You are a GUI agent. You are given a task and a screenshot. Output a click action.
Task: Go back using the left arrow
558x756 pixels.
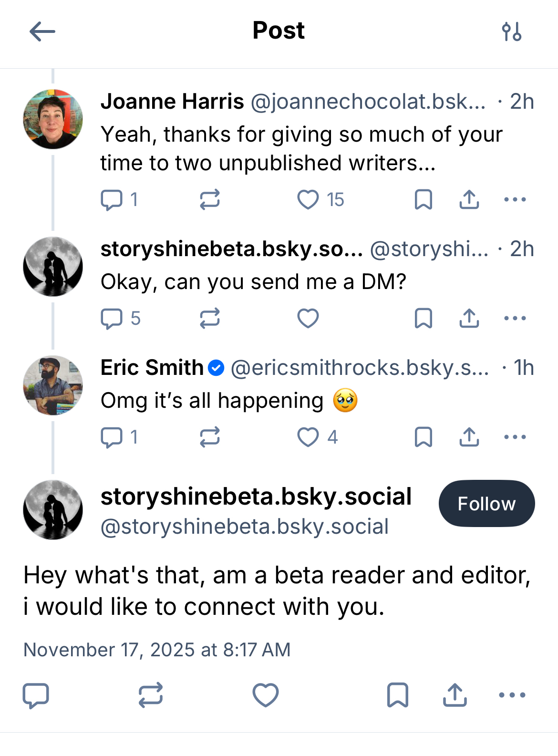point(42,32)
